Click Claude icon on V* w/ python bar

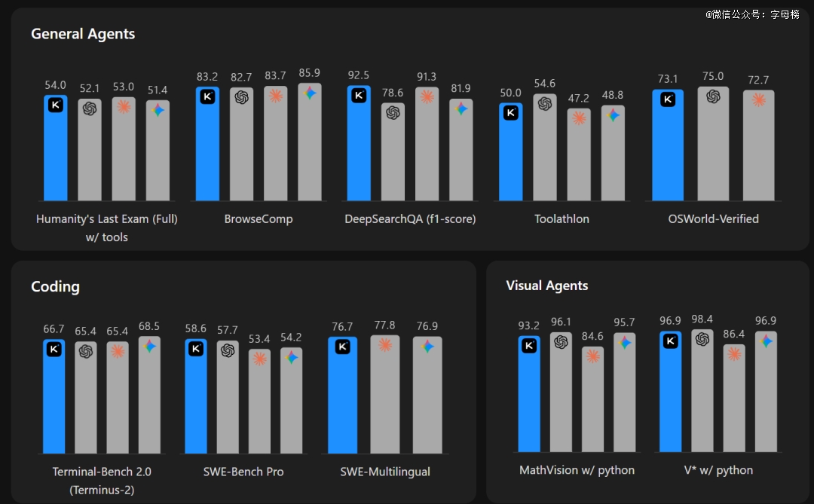point(734,353)
